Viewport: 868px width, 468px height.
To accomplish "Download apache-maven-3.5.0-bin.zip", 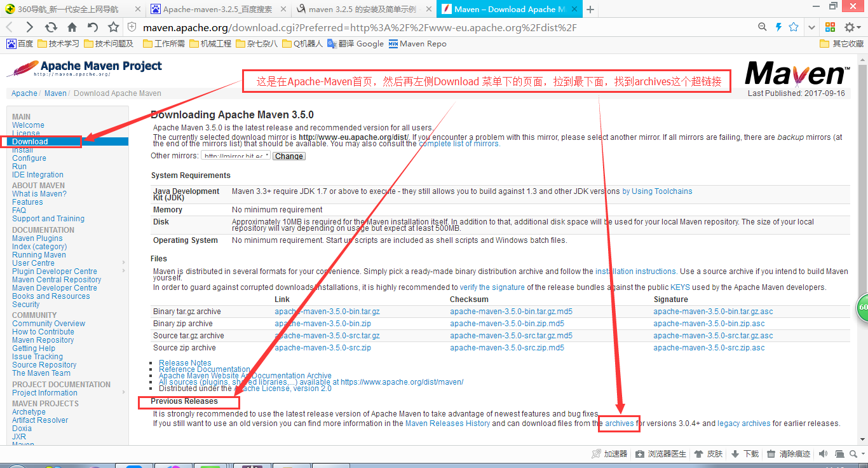I will pos(323,324).
